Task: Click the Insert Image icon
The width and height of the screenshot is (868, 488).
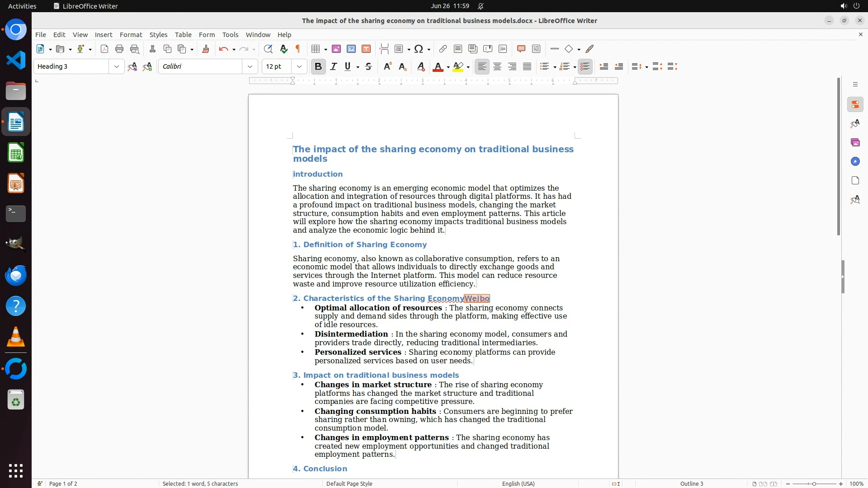Action: tap(336, 49)
